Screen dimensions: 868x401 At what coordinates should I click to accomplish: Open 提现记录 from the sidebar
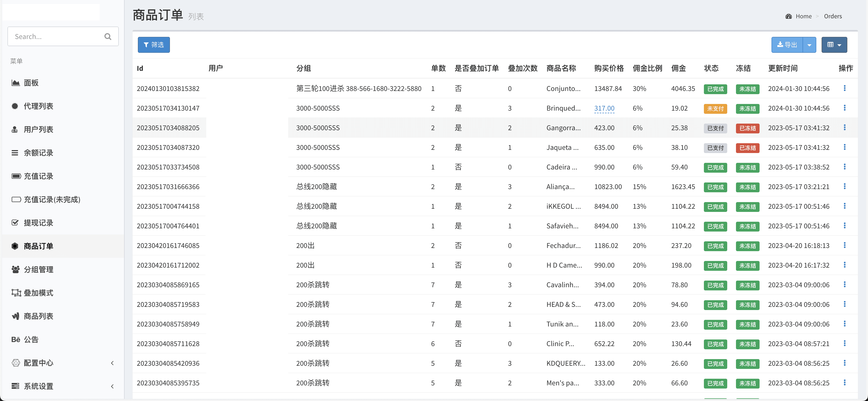38,223
